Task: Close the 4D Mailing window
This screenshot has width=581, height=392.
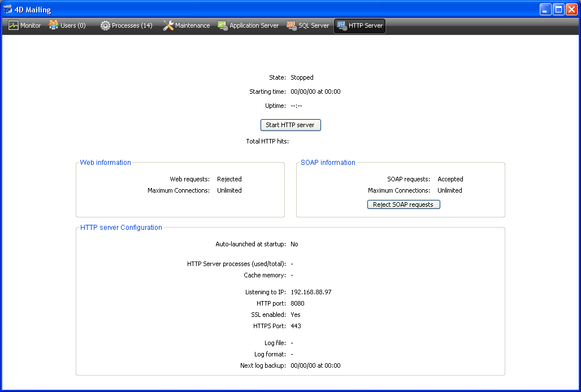Action: pos(571,9)
